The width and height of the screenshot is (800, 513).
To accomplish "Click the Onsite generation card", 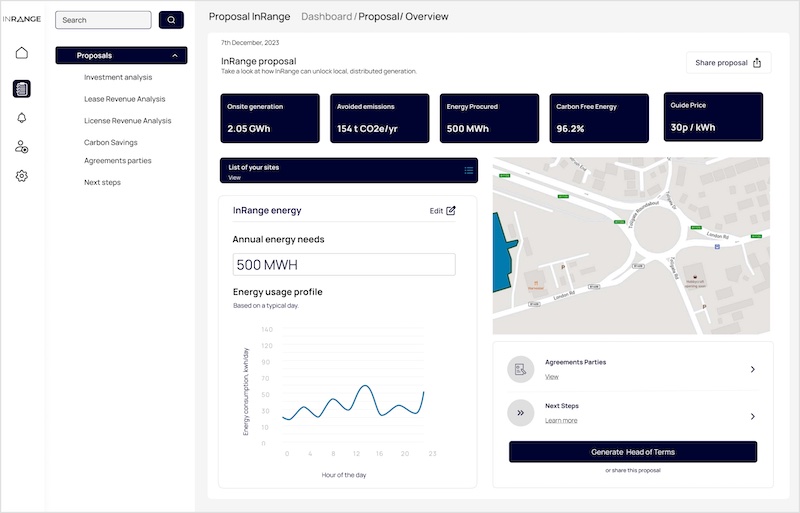I will (270, 118).
